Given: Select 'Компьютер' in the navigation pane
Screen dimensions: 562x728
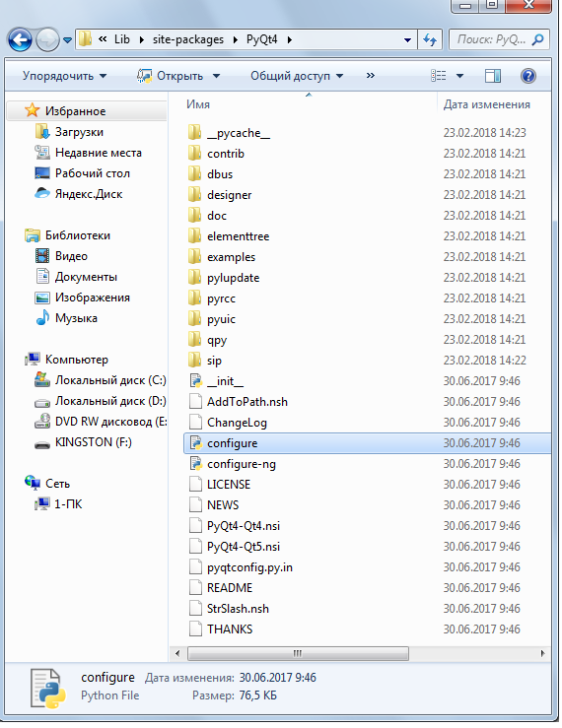Looking at the screenshot, I should click(77, 360).
